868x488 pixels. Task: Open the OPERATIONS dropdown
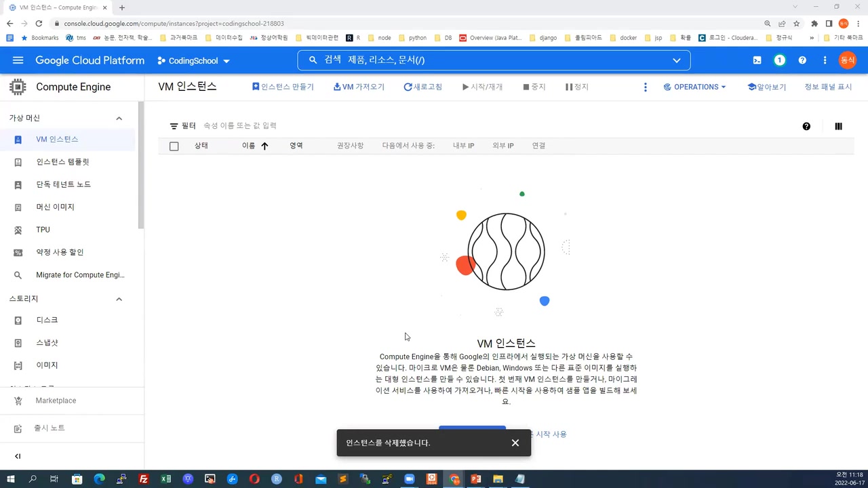pos(694,87)
